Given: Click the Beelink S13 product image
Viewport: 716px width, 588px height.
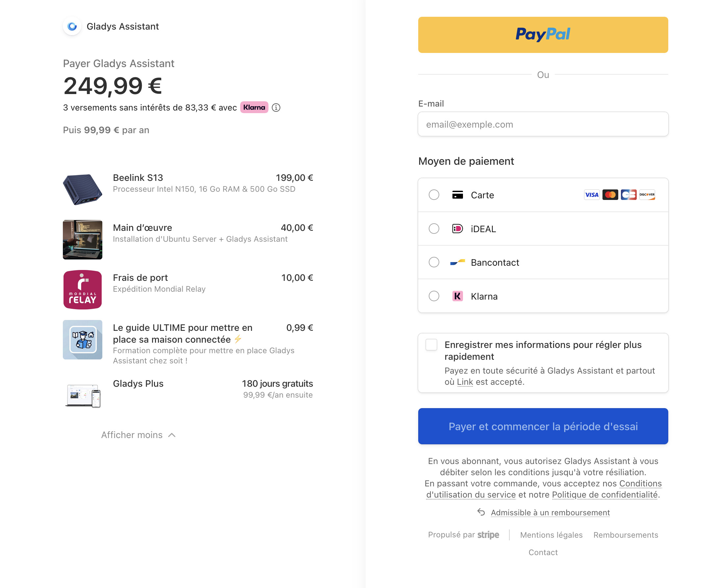Looking at the screenshot, I should click(82, 189).
